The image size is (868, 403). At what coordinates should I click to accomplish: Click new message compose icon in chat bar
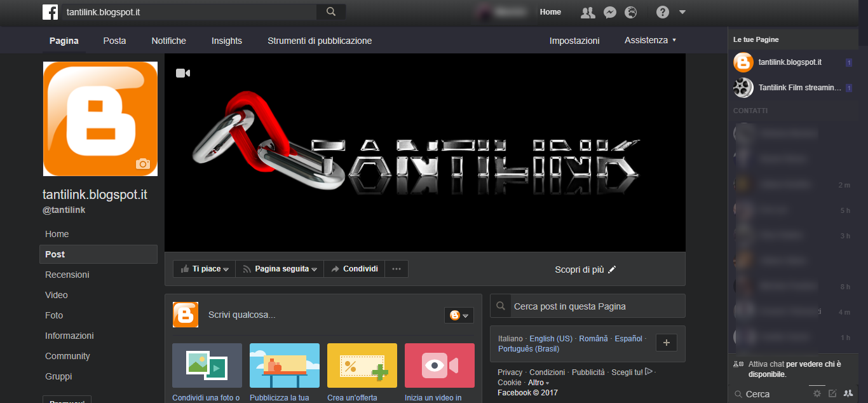pyautogui.click(x=832, y=393)
